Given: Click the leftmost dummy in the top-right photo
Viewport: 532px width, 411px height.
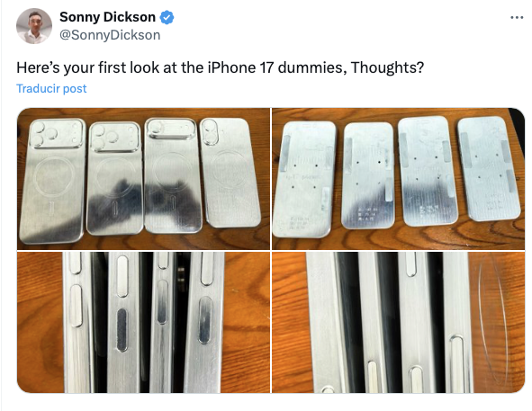Looking at the screenshot, I should pyautogui.click(x=303, y=179).
